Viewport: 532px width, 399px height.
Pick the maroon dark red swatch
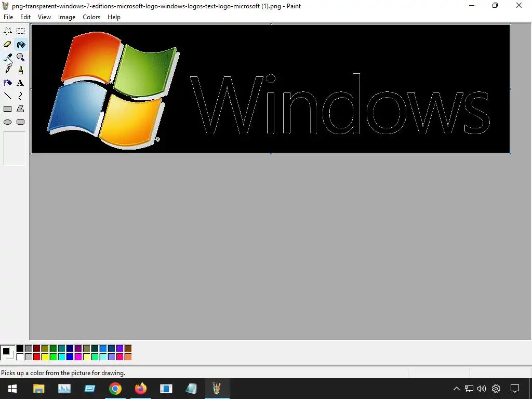37,349
